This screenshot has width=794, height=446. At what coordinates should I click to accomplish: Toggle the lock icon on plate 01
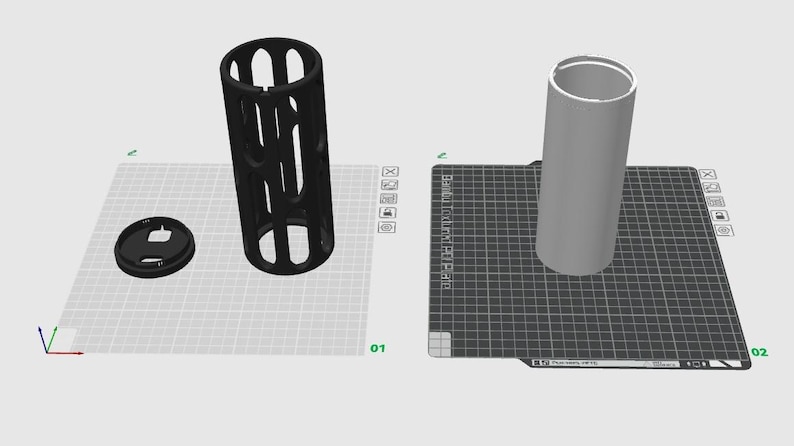(x=388, y=213)
